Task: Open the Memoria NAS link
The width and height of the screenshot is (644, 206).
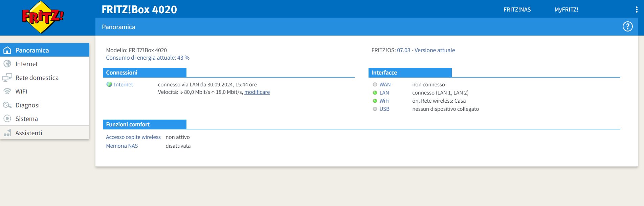Action: [x=122, y=146]
